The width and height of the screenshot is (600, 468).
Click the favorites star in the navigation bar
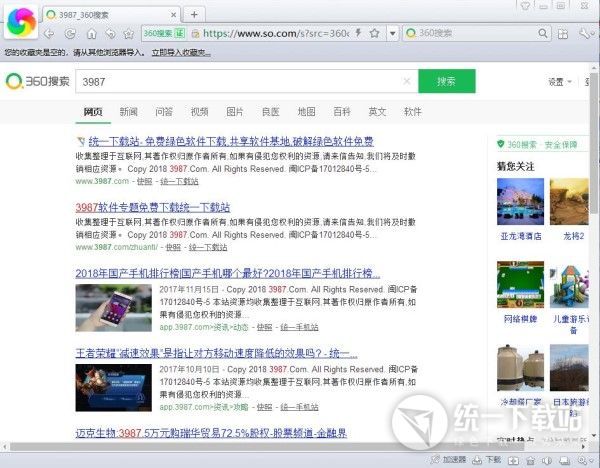(129, 34)
